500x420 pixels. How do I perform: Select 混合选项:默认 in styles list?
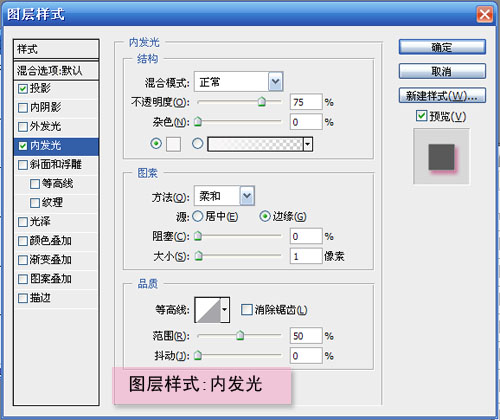pos(56,70)
